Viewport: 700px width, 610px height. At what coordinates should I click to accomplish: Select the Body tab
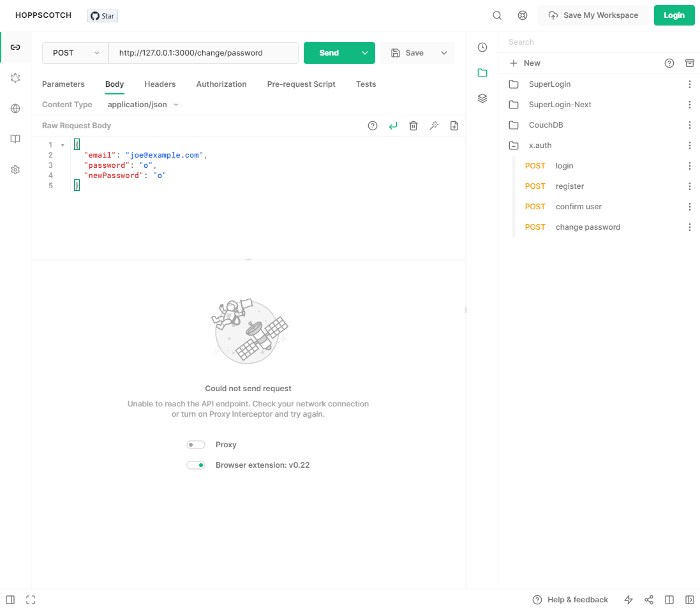coord(115,84)
